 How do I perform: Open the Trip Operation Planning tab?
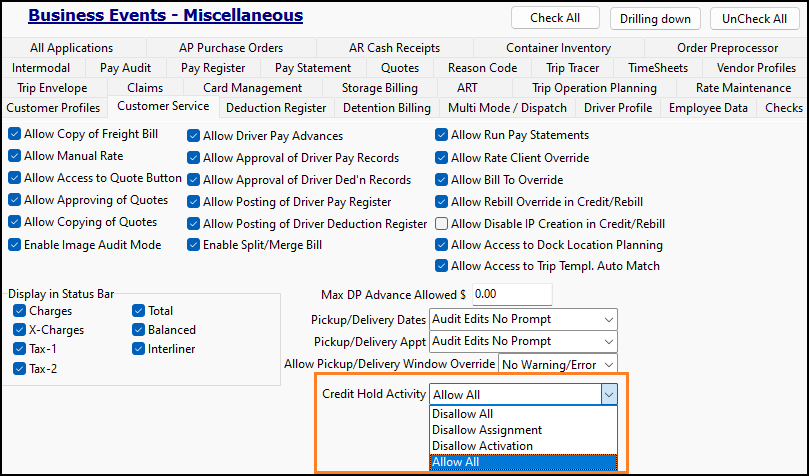click(594, 88)
